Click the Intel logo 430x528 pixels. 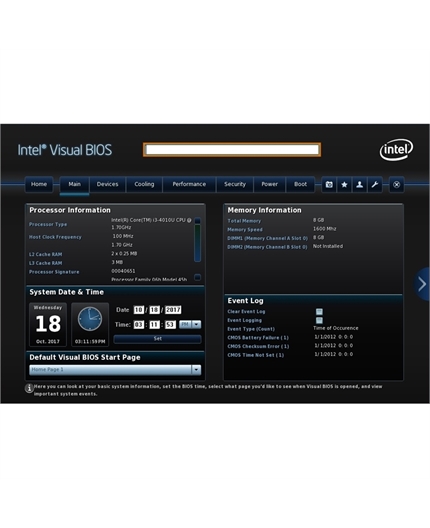click(396, 150)
